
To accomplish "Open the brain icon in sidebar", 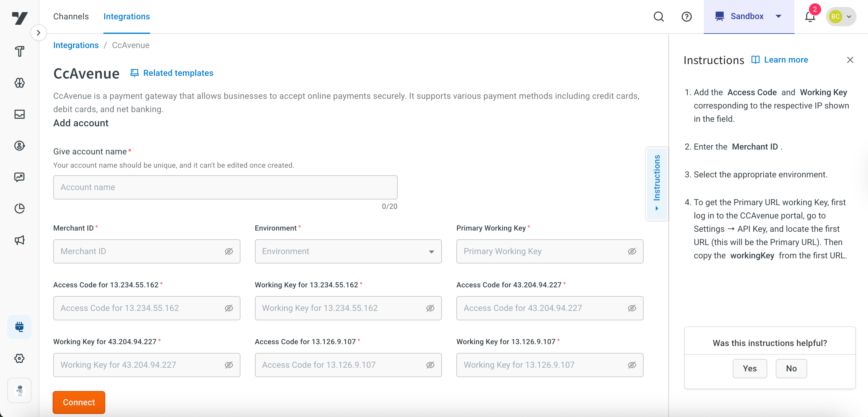I will click(20, 83).
